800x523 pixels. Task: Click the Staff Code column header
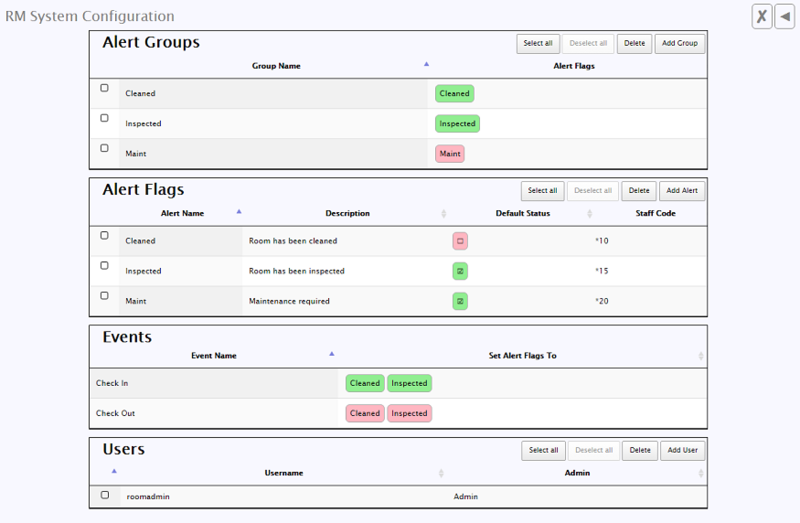pos(656,213)
